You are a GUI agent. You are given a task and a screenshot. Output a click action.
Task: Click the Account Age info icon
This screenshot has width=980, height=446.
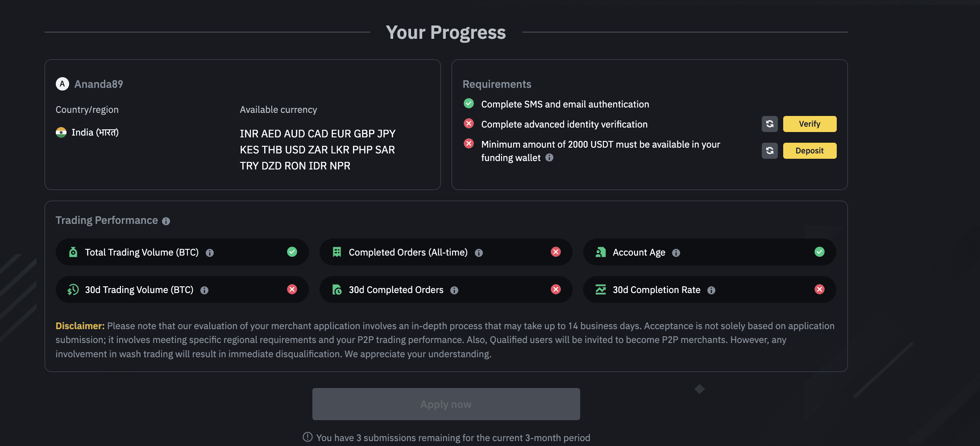point(676,253)
